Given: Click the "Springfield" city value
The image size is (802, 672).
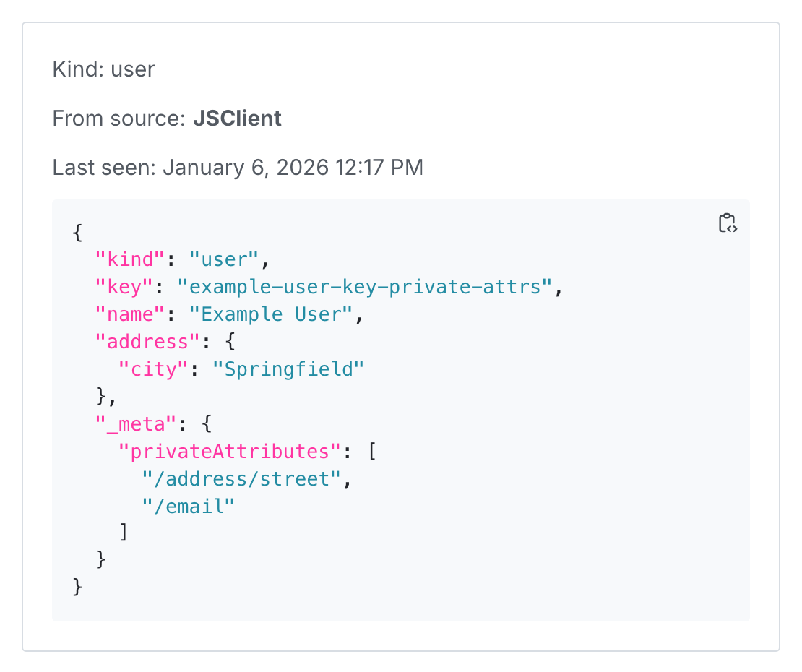Looking at the screenshot, I should coord(289,369).
